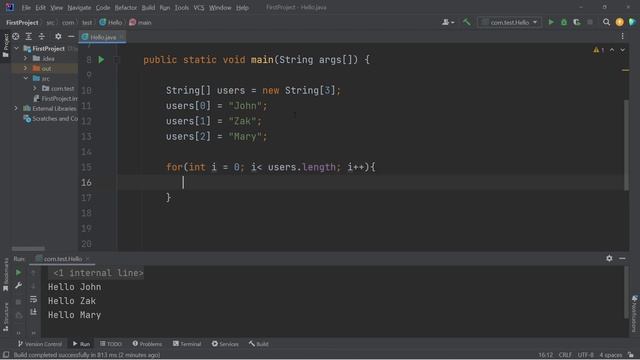Screen dimensions: 640x360
Task: Expand the folded internal line in console
Action: click(x=98, y=273)
